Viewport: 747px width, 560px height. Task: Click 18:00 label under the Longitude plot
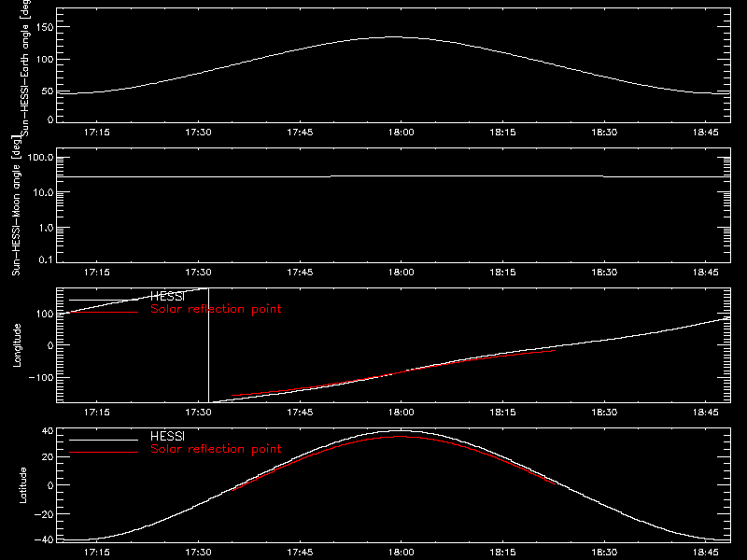[402, 413]
